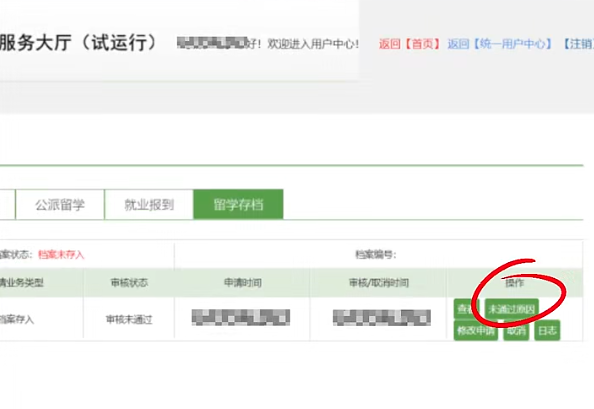Select the partially visible tab left of 公派留学
The height and width of the screenshot is (409, 594).
pos(7,204)
